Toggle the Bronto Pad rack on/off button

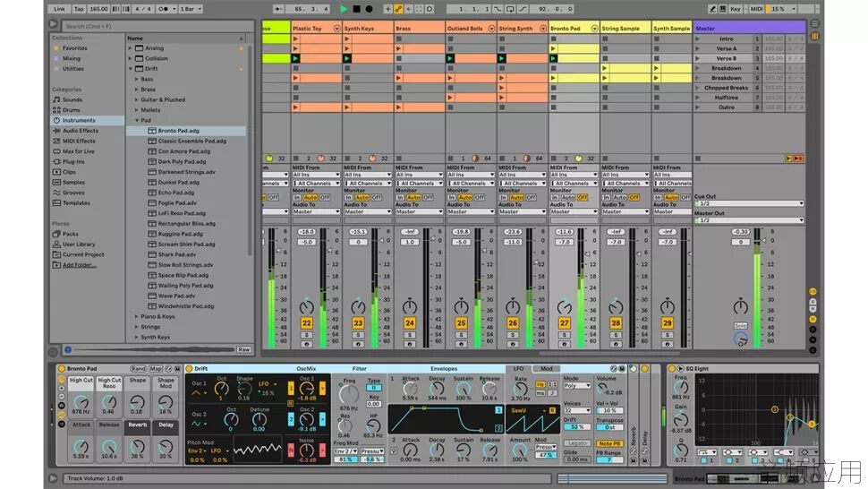[x=62, y=368]
